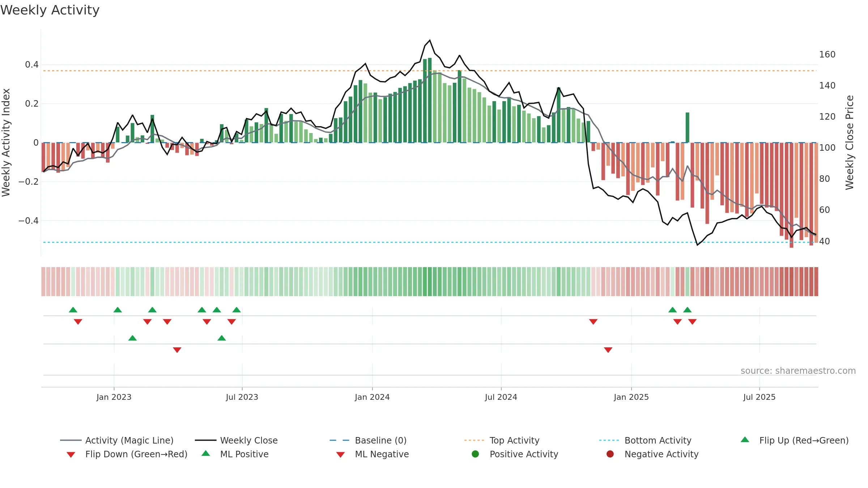Click the first pink heatmap cell at left end
Screen dimensions: 868x488
(x=43, y=282)
